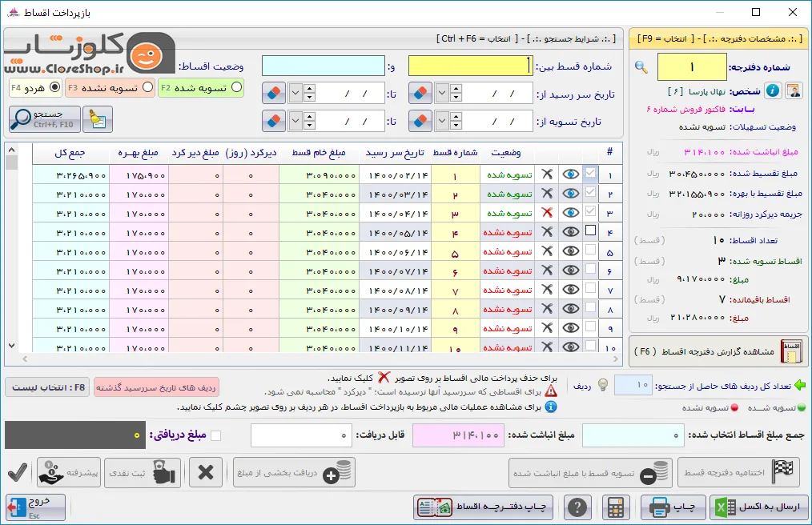
Task: Click the red warning triangle icon
Action: coord(551,391)
